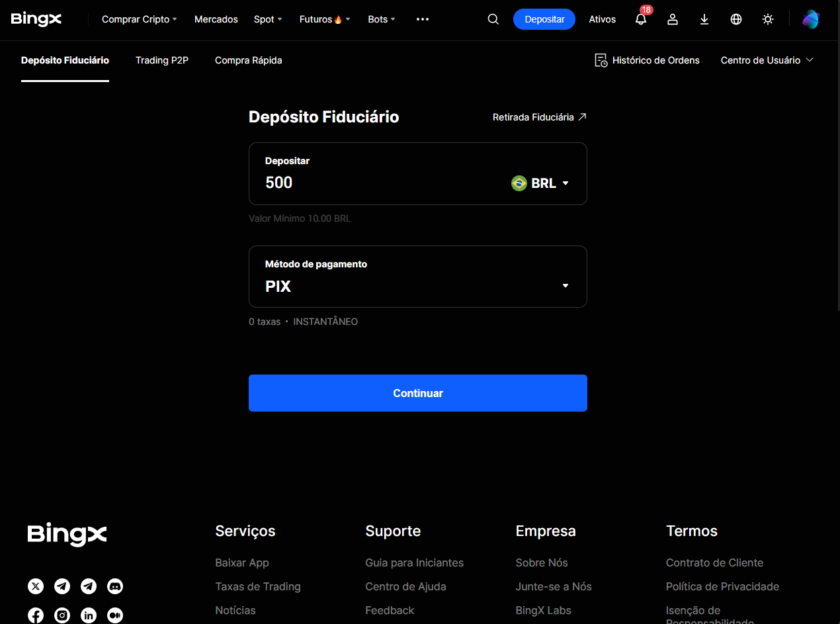Open the BingX Labs link
The height and width of the screenshot is (624, 840).
[x=544, y=610]
